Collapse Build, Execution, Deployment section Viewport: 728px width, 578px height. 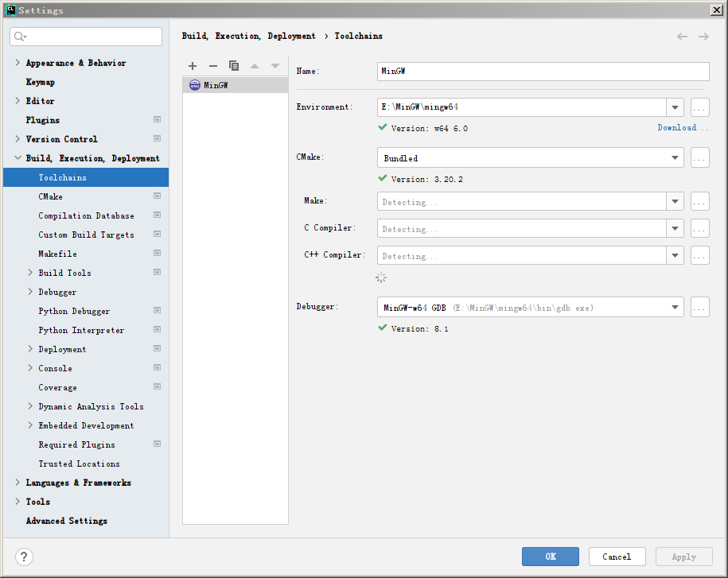click(18, 158)
